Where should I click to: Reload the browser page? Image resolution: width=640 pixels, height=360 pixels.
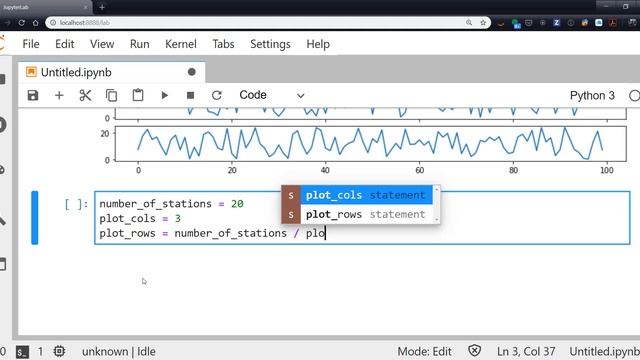pyautogui.click(x=22, y=23)
